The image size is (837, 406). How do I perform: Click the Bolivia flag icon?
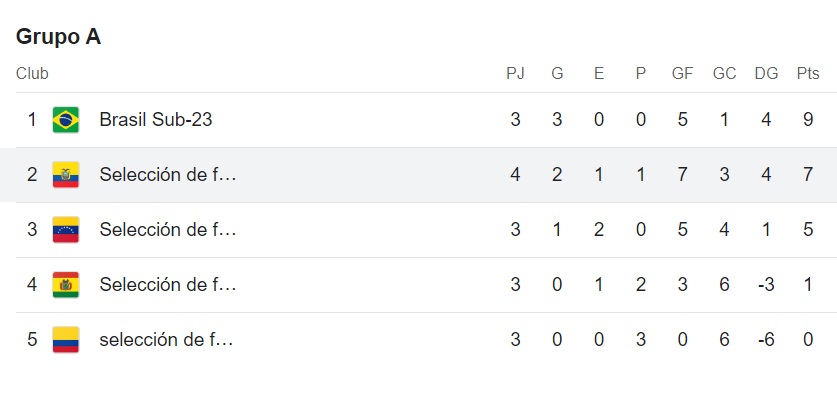(66, 285)
